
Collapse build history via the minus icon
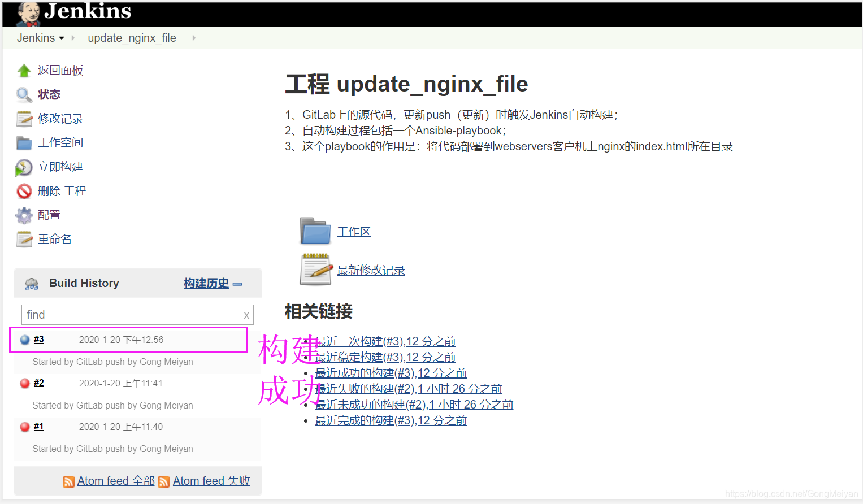pyautogui.click(x=237, y=284)
